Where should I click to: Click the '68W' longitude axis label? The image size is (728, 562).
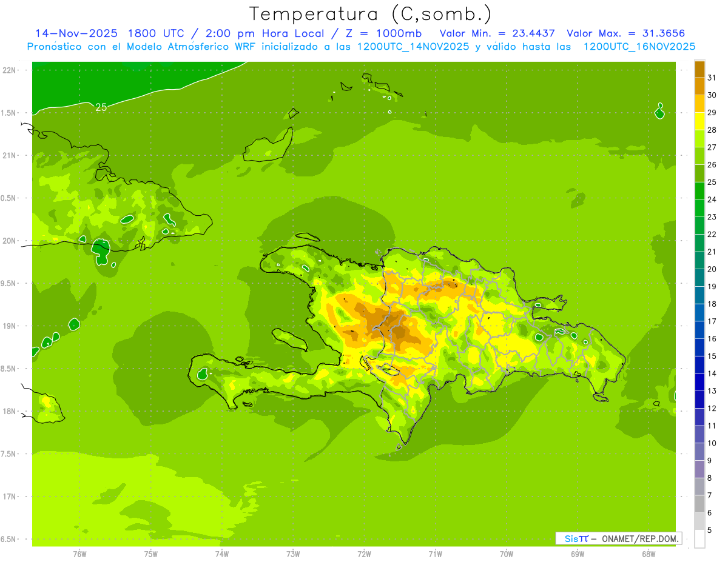(x=649, y=554)
